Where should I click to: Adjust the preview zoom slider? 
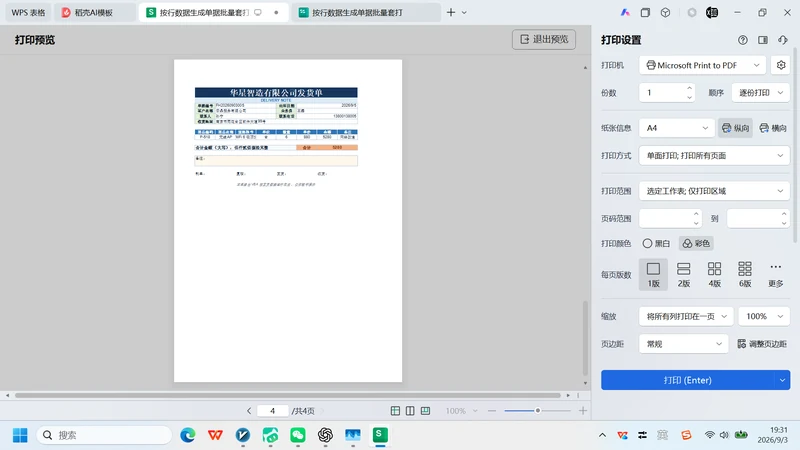pos(537,411)
